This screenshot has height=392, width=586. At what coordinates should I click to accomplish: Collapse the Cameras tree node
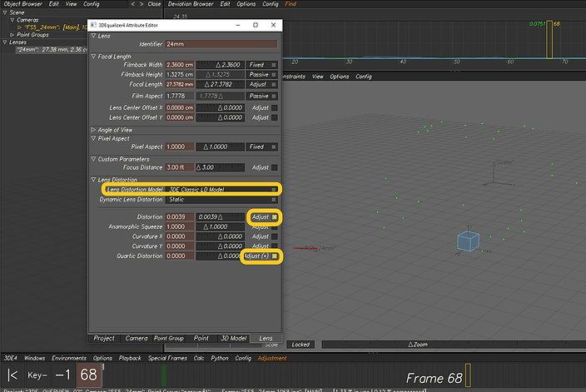pyautogui.click(x=12, y=20)
